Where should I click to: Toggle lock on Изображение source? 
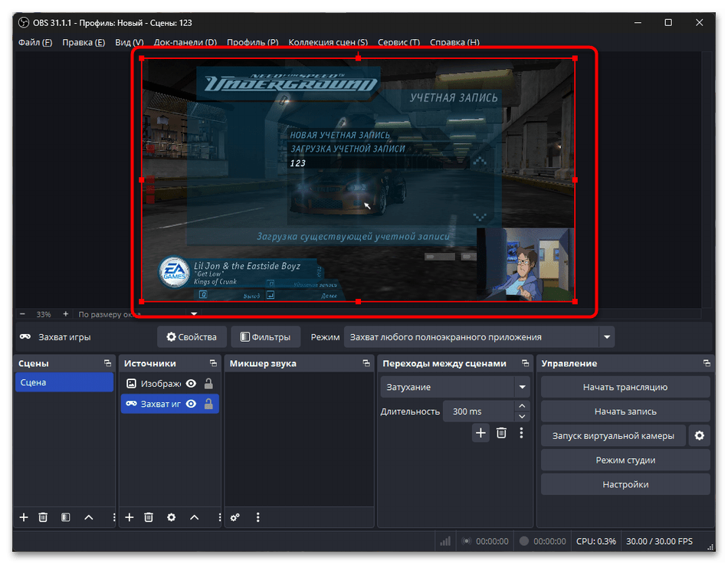click(208, 383)
